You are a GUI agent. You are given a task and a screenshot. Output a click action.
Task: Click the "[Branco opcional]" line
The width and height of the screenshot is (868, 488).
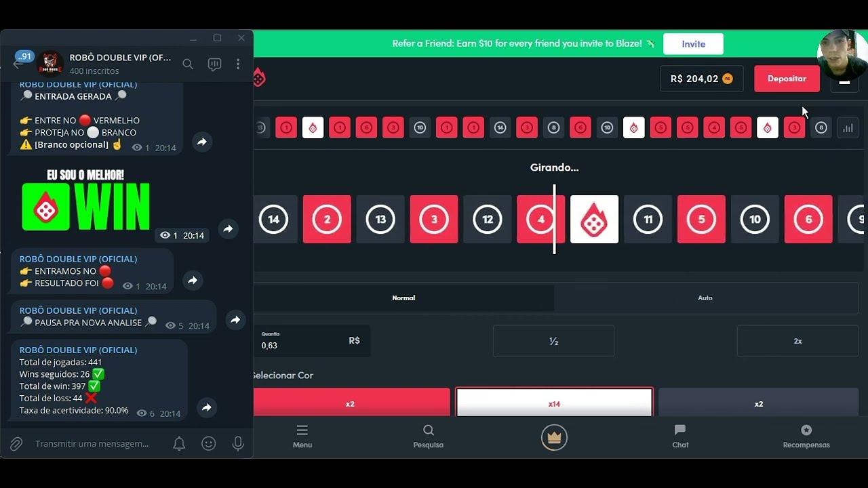71,144
